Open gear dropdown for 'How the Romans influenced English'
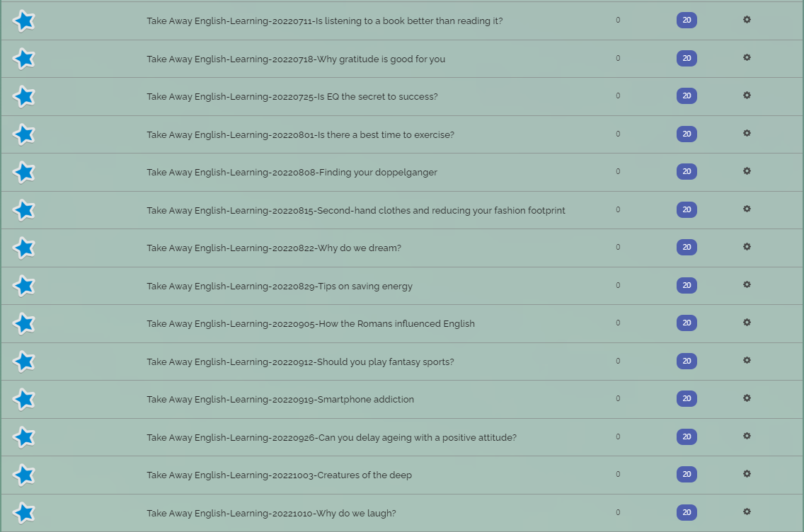 click(x=747, y=323)
